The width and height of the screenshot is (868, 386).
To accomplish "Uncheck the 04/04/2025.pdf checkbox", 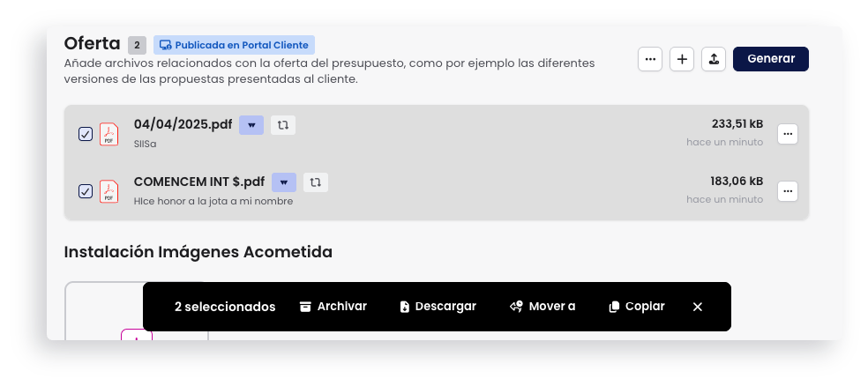I will click(x=86, y=134).
